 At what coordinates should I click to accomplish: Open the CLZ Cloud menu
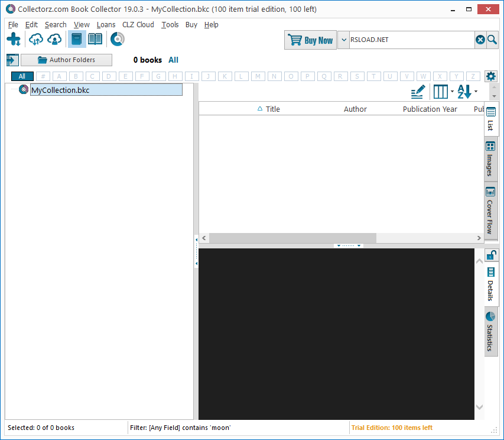click(138, 24)
